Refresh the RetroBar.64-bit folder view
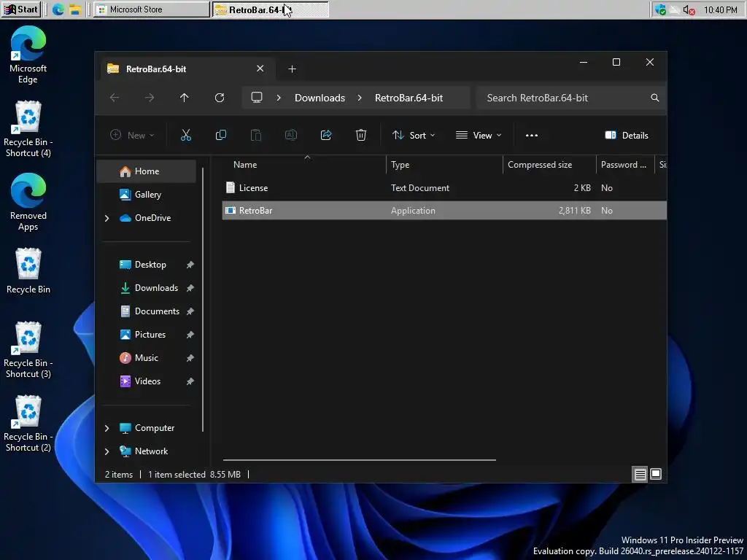Screen dimensions: 747x560 (219, 98)
